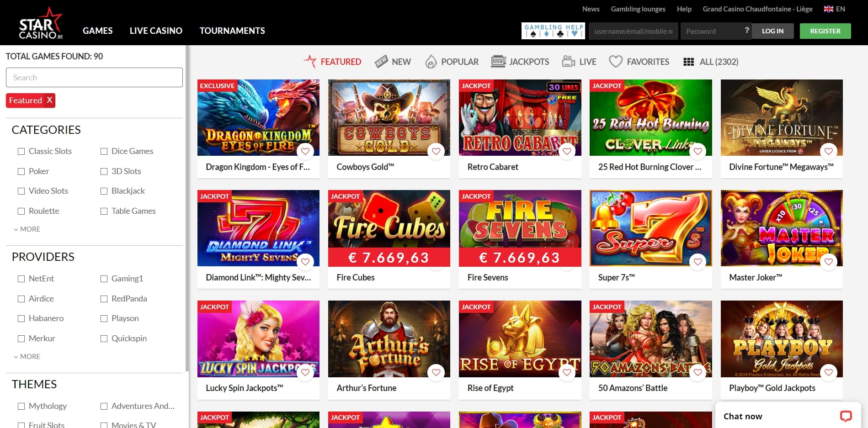This screenshot has height=428, width=868.
Task: Favorite Cowboys Gold with heart icon
Action: pos(436,151)
